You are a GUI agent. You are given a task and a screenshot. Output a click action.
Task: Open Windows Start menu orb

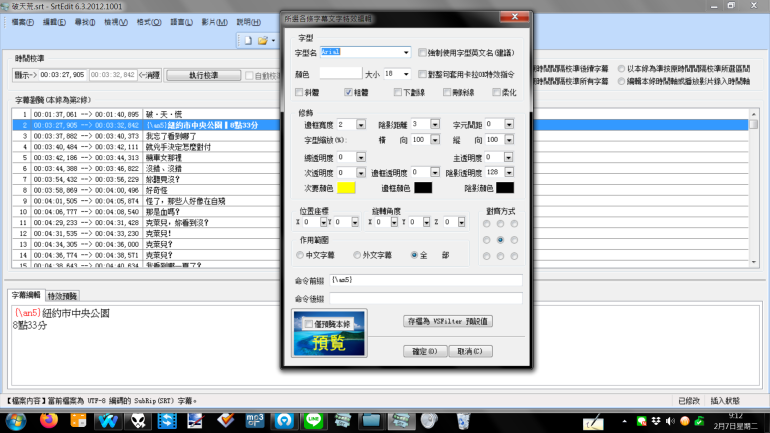tap(16, 422)
